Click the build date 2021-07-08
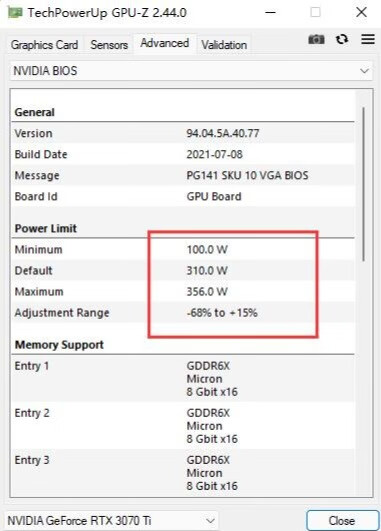Screen dimensions: 381x531 click(215, 154)
